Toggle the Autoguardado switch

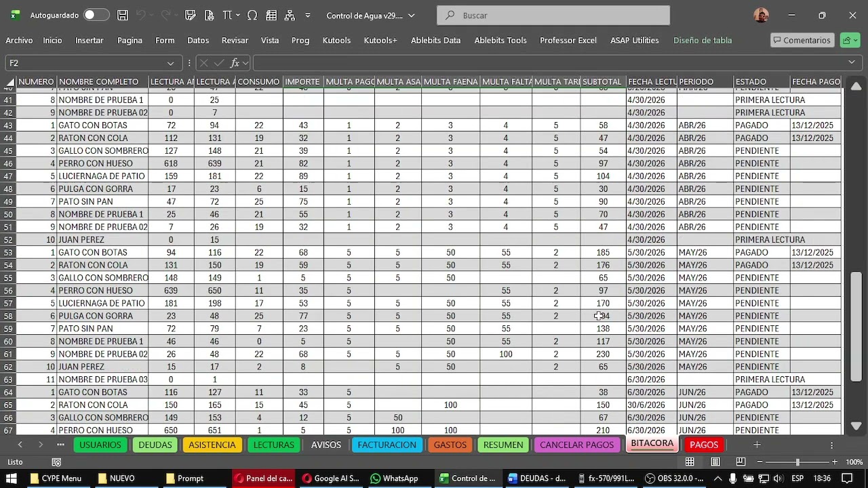click(96, 15)
